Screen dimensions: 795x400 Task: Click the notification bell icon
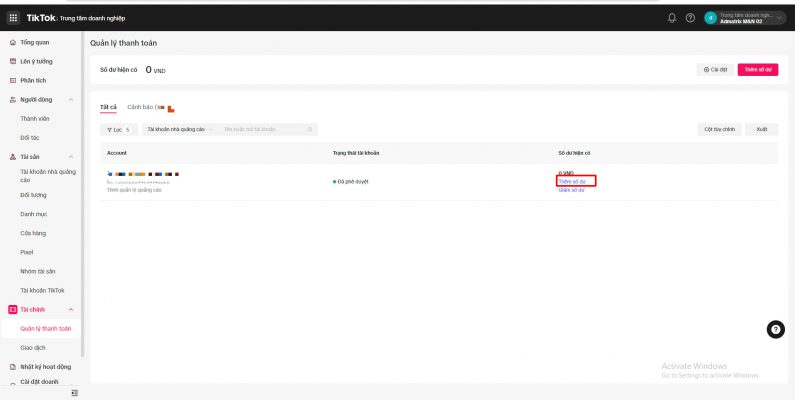(671, 18)
